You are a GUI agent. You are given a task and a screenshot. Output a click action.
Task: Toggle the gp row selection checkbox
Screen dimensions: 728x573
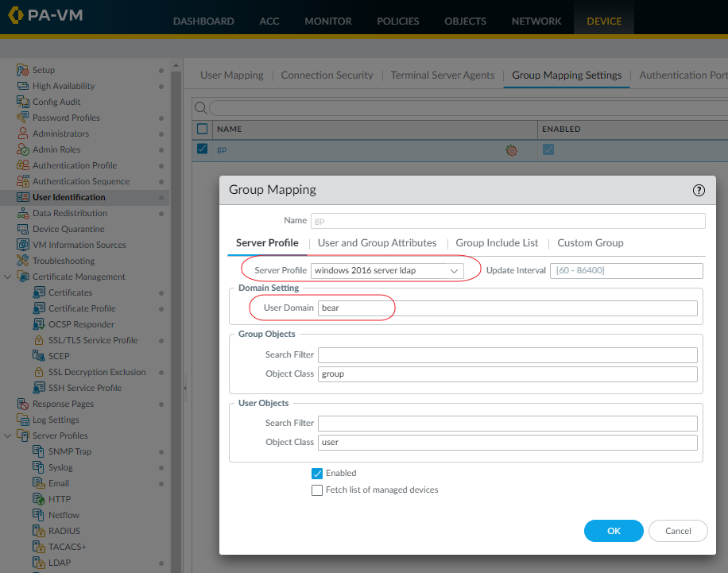(x=202, y=149)
